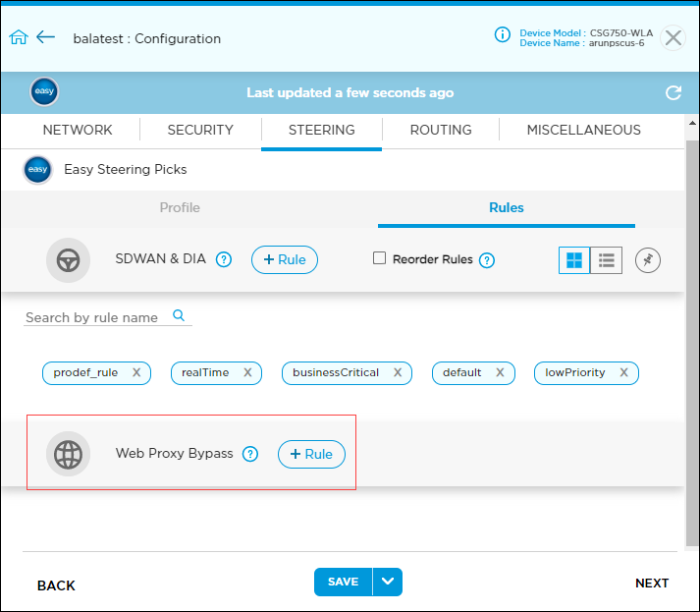700x612 pixels.
Task: Expand the Save dropdown arrow
Action: tap(388, 582)
